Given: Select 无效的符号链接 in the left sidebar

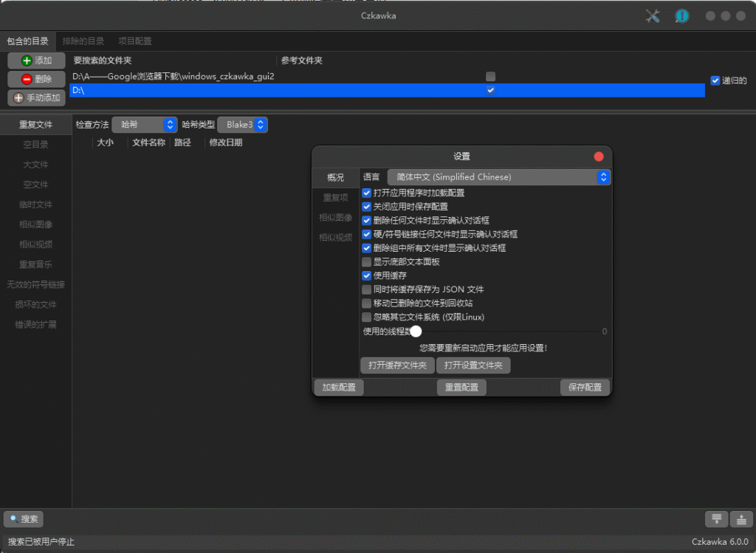Looking at the screenshot, I should pos(35,284).
